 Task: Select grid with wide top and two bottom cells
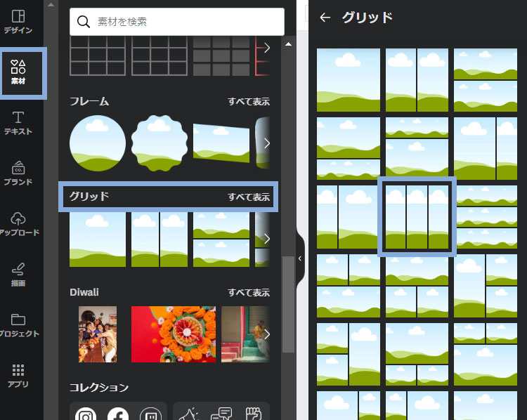tap(417, 286)
